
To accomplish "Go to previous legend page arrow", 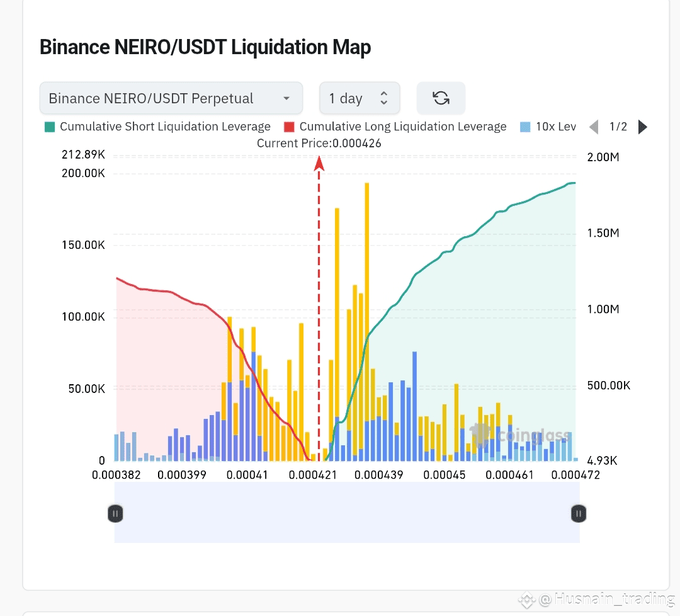I will click(x=594, y=127).
